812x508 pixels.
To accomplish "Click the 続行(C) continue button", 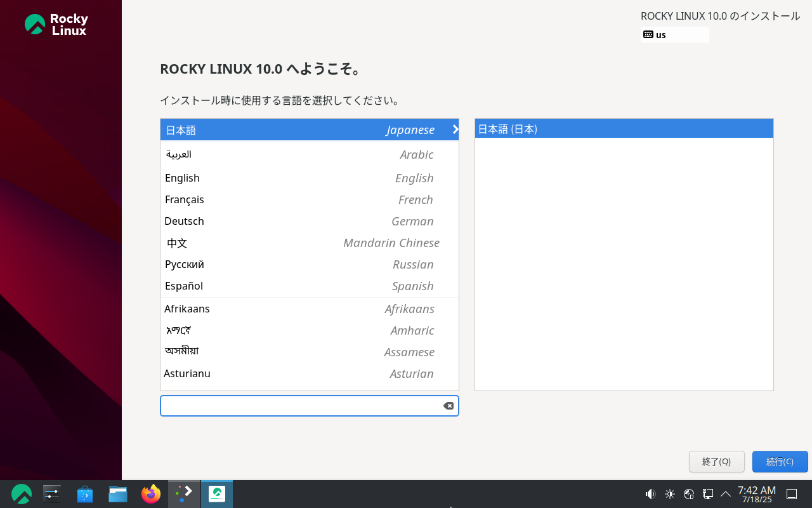I will pos(780,462).
